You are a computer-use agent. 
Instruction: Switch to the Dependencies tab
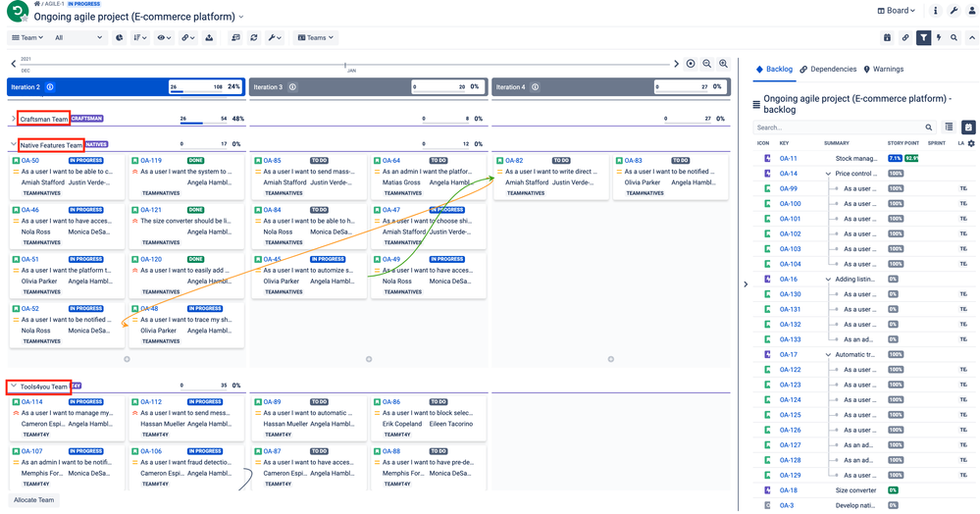point(828,69)
